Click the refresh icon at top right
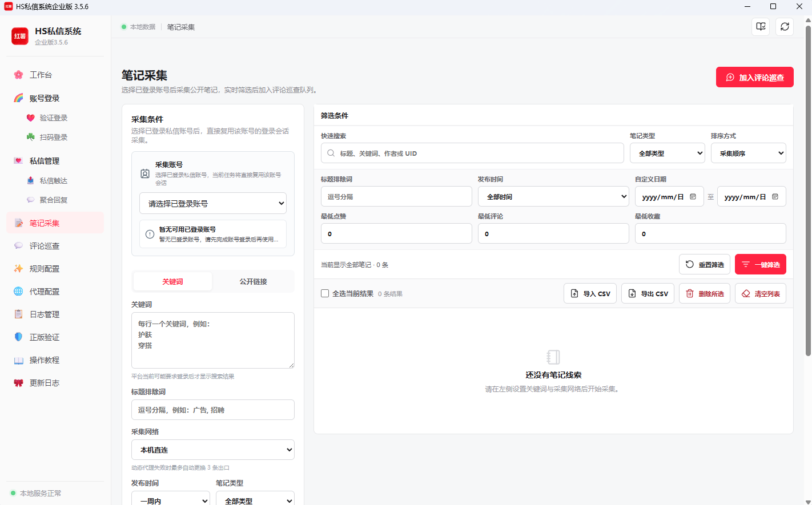The image size is (812, 505). (x=785, y=27)
